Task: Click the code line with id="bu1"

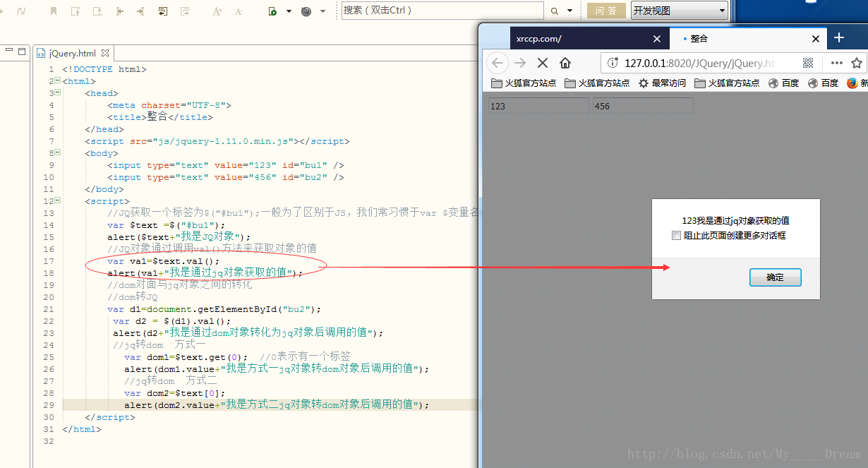Action: click(226, 165)
